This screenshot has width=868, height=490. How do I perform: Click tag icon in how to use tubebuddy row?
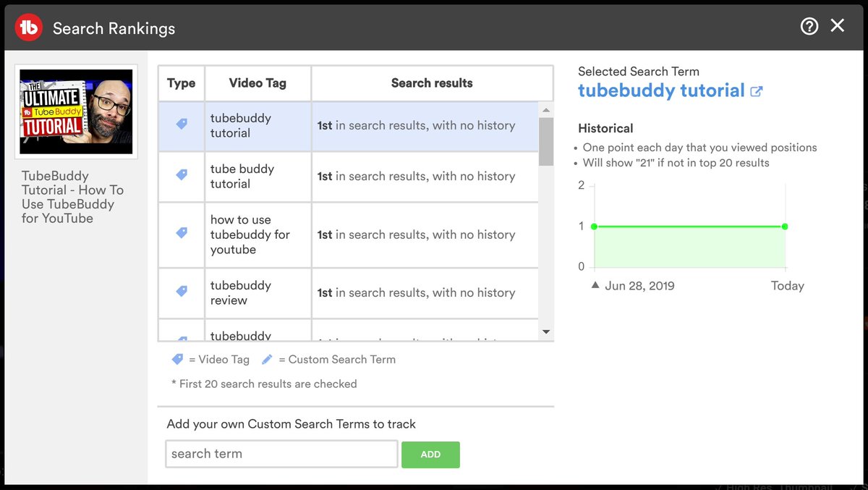click(x=182, y=233)
